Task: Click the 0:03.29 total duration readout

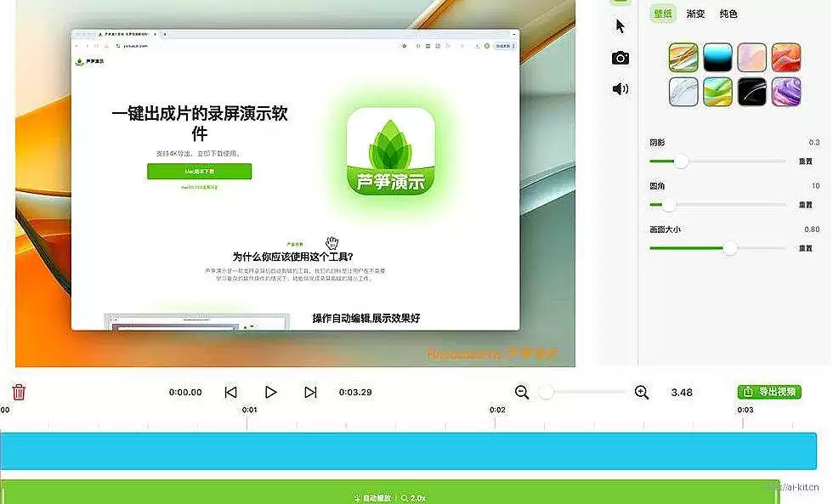Action: pos(355,393)
